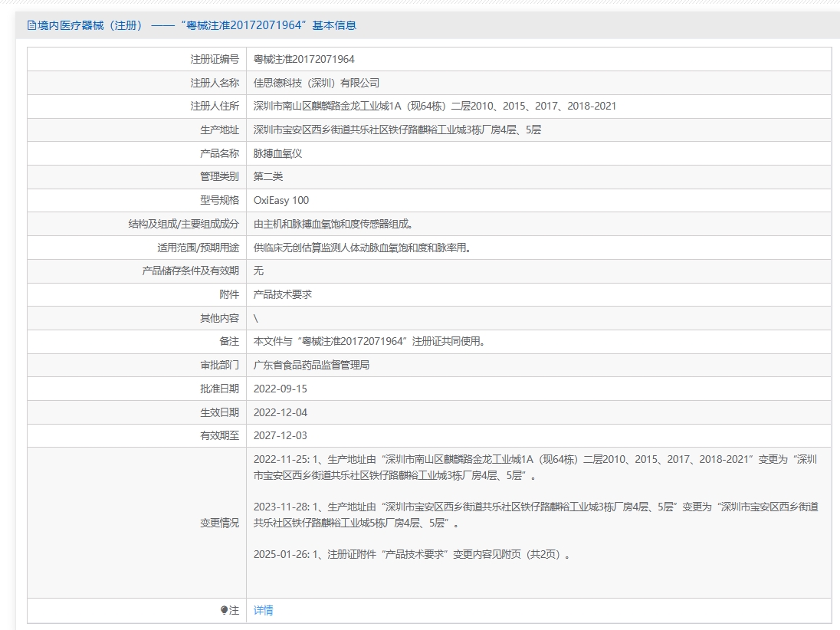Click effective date 2022-12-04
Screen dimensions: 840x630
click(281, 412)
